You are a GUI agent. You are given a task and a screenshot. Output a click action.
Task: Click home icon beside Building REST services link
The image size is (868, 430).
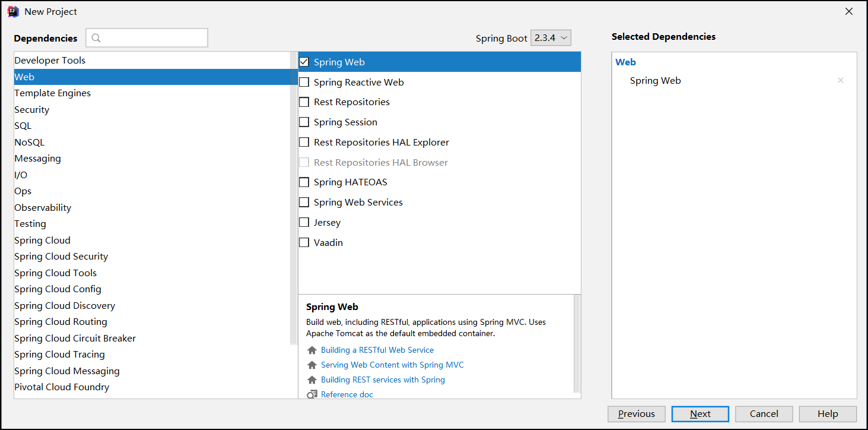point(312,380)
